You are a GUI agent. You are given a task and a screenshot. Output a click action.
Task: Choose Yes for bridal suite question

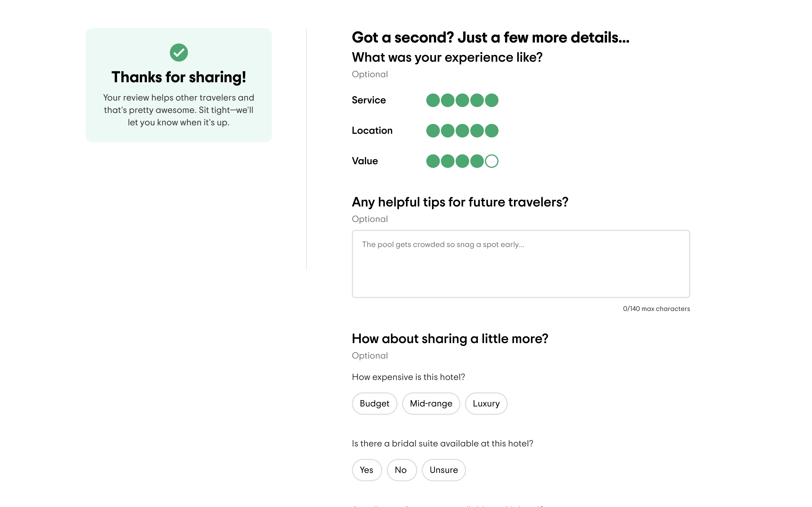367,470
